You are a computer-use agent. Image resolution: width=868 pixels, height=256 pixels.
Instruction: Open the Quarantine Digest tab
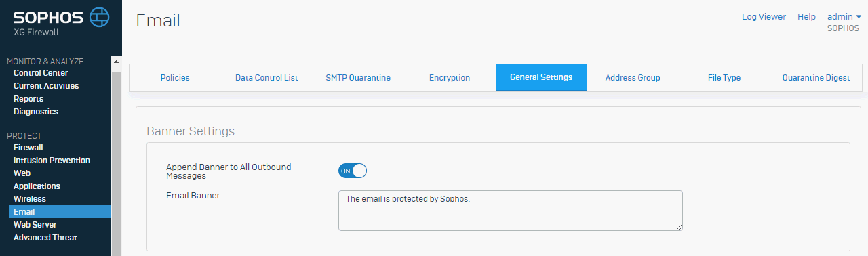pyautogui.click(x=816, y=78)
